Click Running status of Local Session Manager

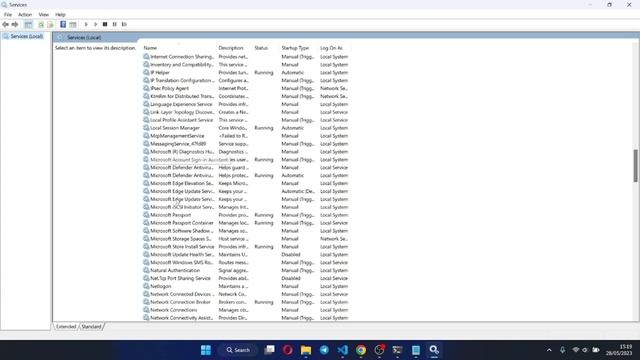pyautogui.click(x=264, y=128)
